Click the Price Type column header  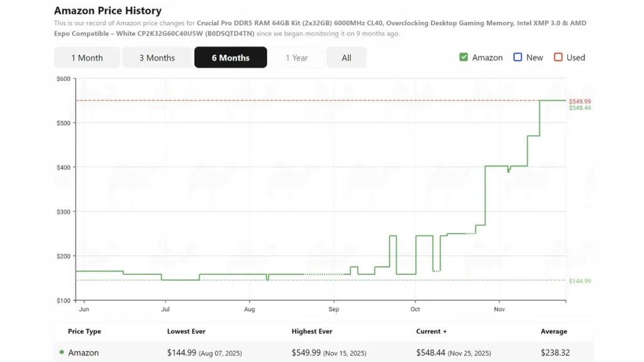point(84,331)
